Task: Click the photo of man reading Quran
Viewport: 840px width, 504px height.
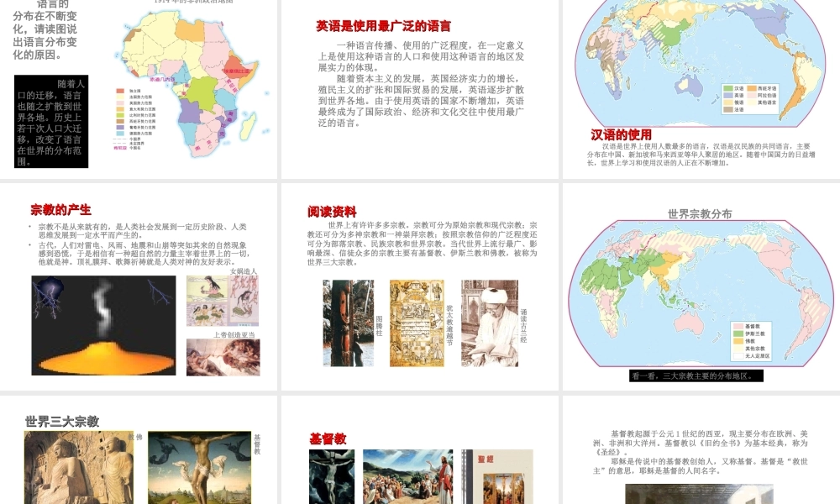Action: pyautogui.click(x=490, y=323)
